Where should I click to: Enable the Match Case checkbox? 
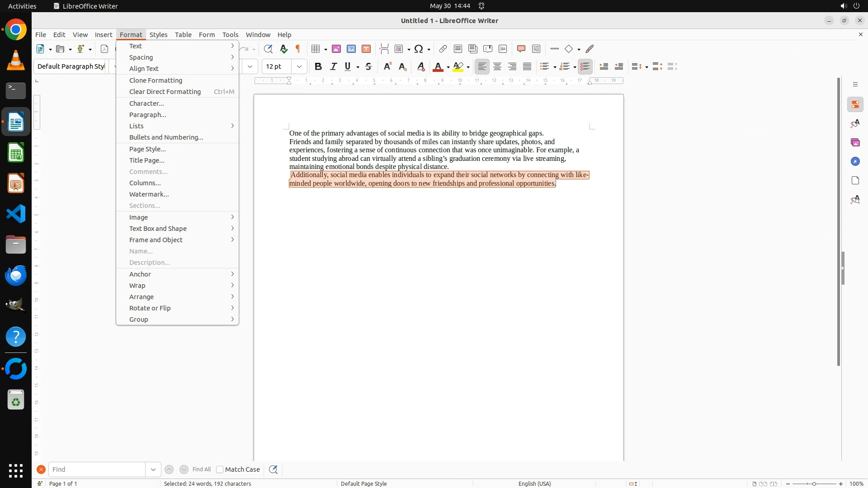(x=220, y=469)
